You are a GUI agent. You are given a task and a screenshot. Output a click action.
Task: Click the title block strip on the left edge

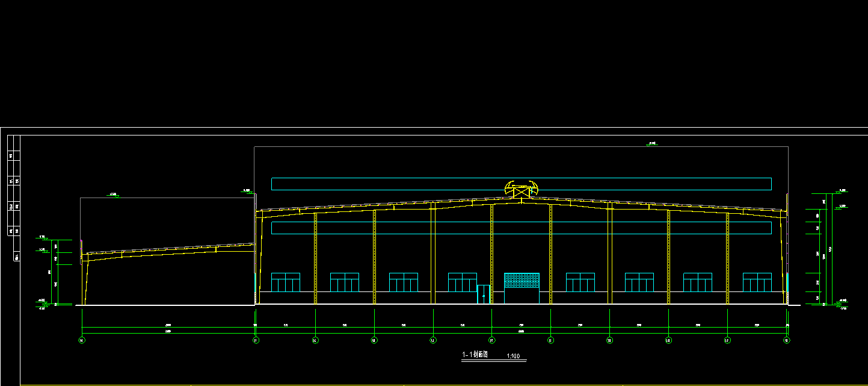(13, 199)
